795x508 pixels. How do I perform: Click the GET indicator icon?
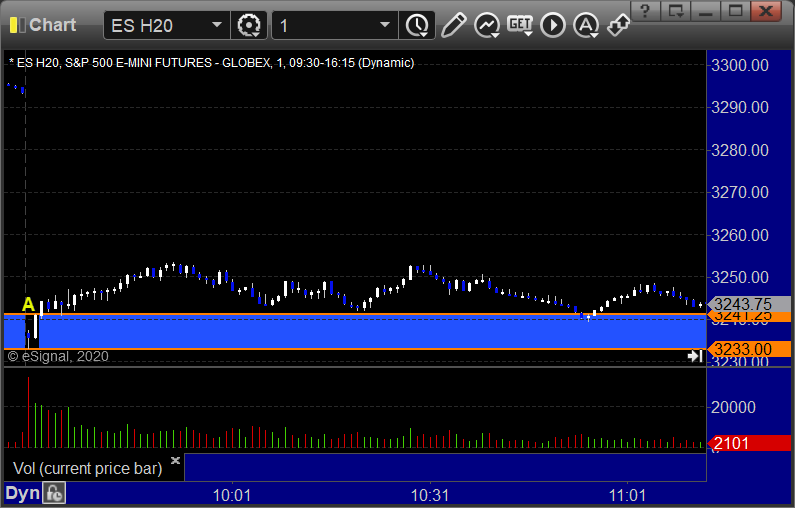point(520,25)
